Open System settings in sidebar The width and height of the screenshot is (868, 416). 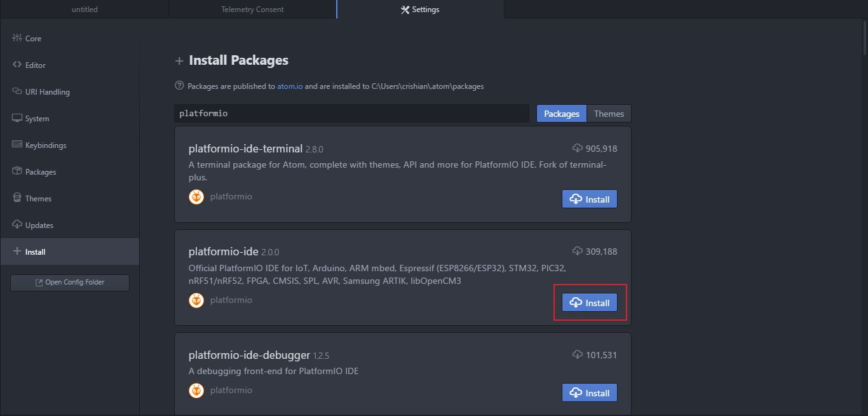tap(69, 119)
